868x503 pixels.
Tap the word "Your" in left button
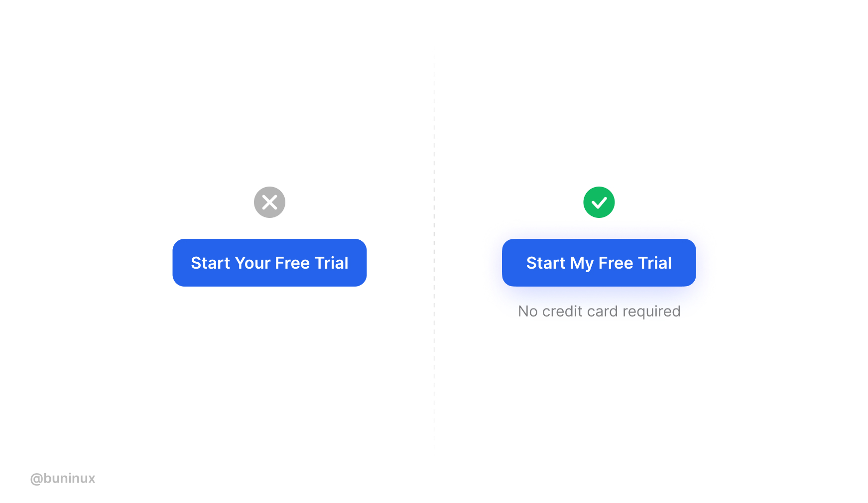coord(252,263)
